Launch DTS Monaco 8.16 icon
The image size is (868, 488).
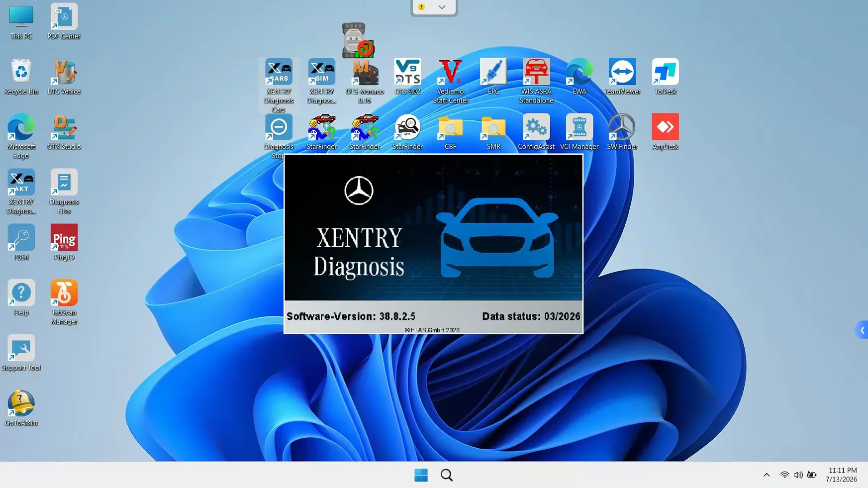tap(365, 73)
